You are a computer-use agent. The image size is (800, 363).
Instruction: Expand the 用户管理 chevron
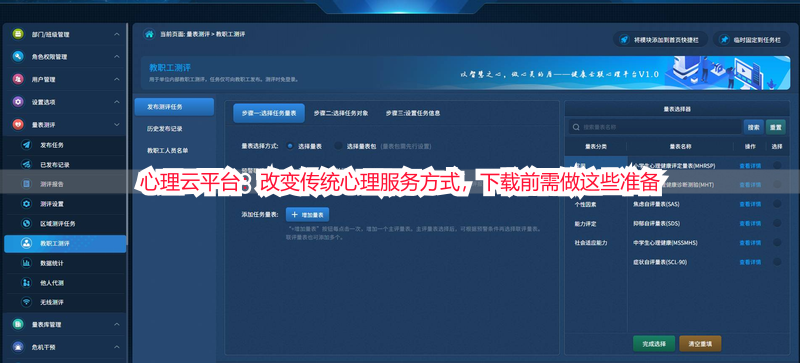[x=117, y=79]
